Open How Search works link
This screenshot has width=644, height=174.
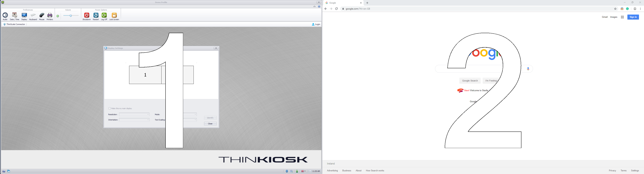click(375, 171)
